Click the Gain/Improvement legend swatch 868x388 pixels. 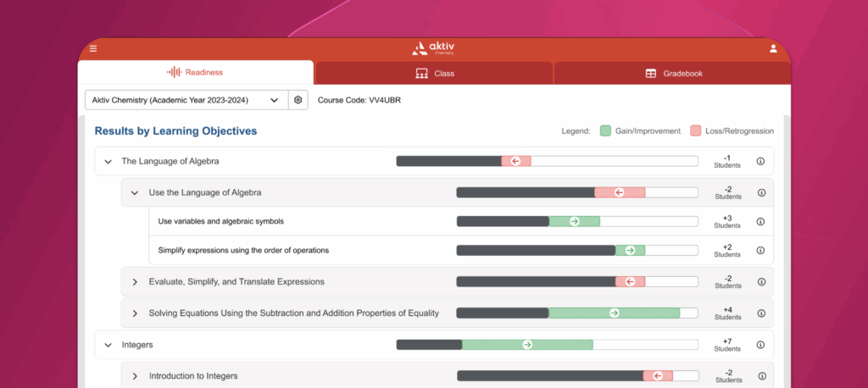pyautogui.click(x=605, y=131)
